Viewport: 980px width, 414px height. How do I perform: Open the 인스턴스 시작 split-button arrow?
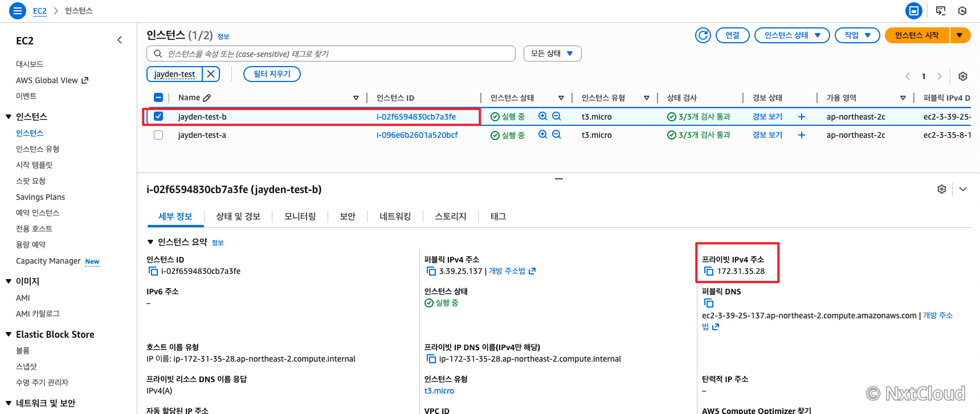[x=960, y=35]
